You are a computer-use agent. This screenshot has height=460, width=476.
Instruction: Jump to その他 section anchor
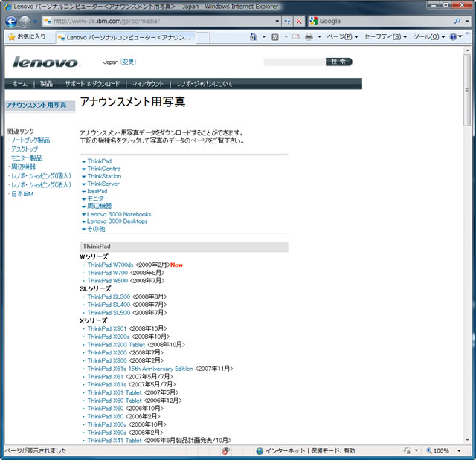pos(96,229)
